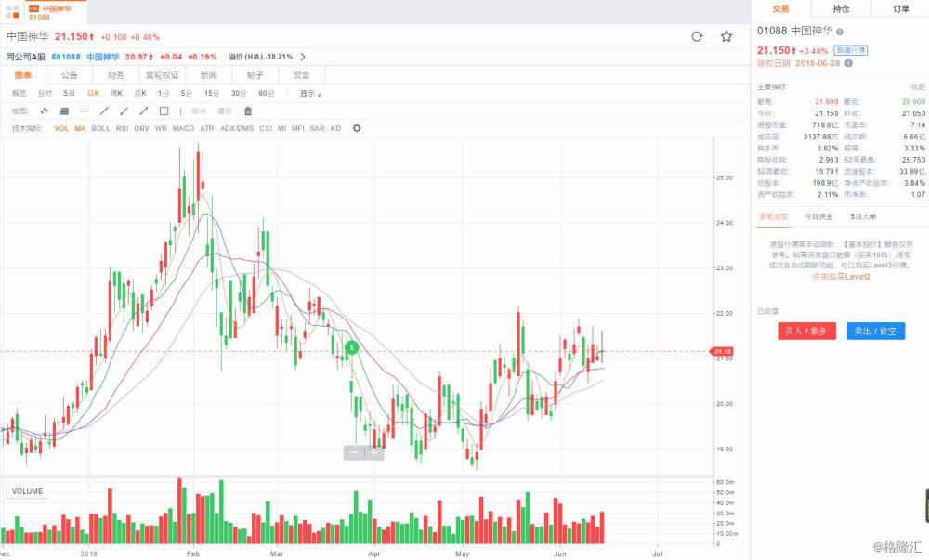Show the 今日资金 tab
The width and height of the screenshot is (929, 560).
(818, 216)
